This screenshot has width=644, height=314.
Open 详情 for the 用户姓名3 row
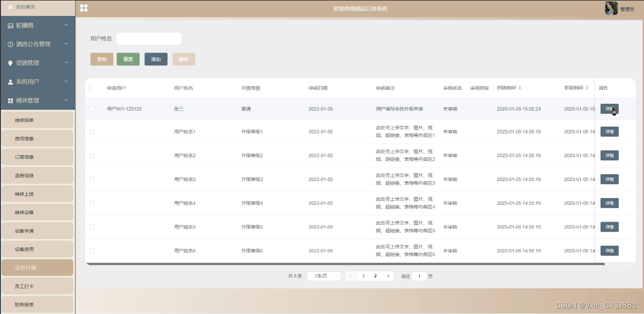coord(610,179)
